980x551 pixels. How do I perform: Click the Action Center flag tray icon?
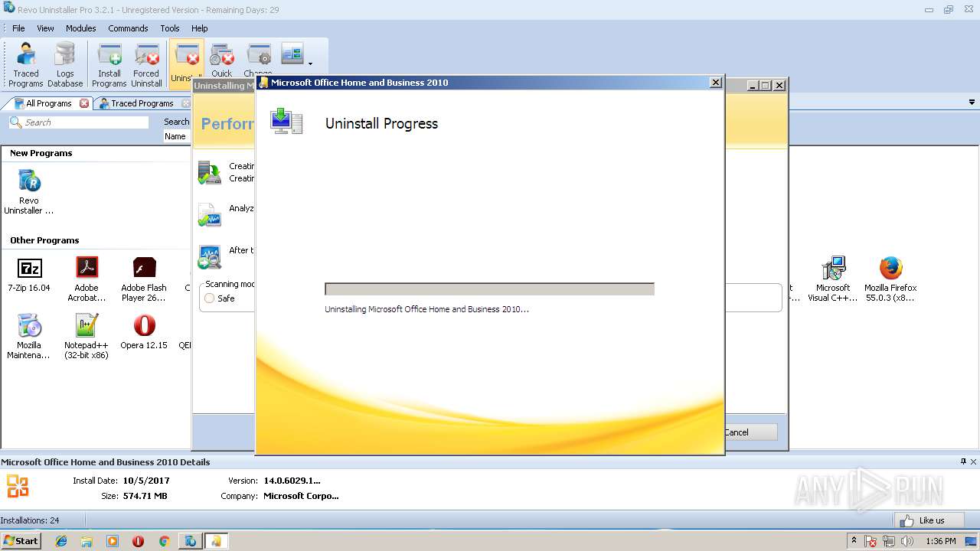click(871, 541)
